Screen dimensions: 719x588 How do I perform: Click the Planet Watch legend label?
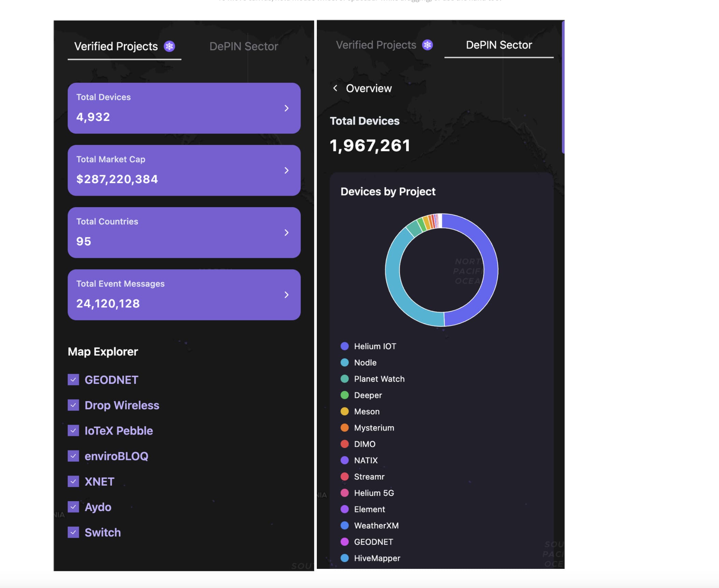(379, 379)
